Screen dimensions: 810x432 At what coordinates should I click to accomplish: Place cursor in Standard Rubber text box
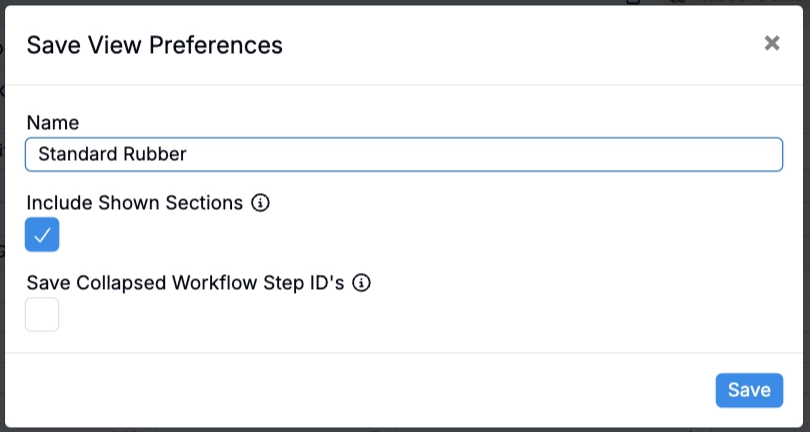403,154
